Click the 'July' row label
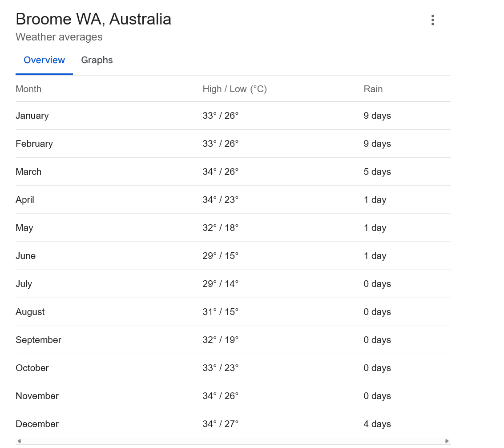504x448 pixels. pos(24,284)
